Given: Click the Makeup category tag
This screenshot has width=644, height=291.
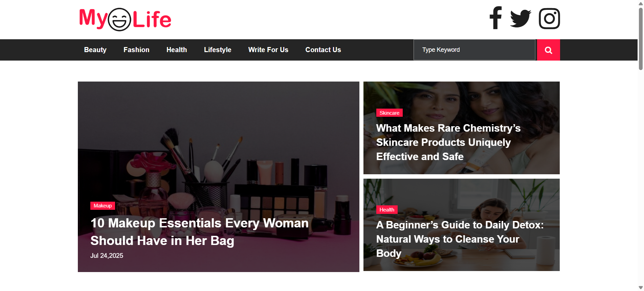Looking at the screenshot, I should point(103,206).
